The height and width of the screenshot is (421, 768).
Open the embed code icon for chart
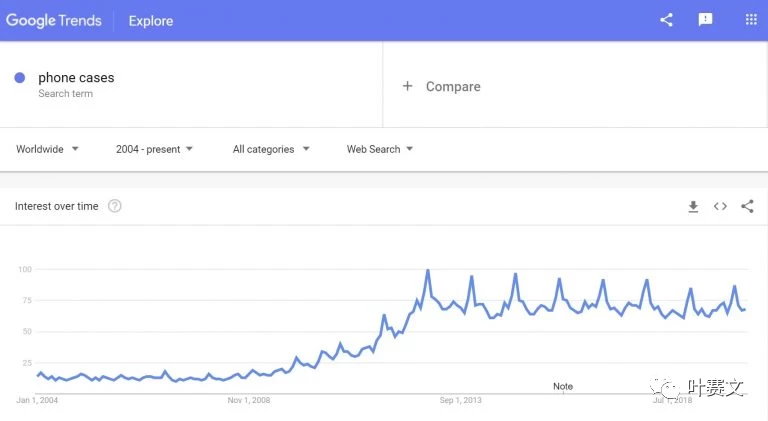click(720, 206)
